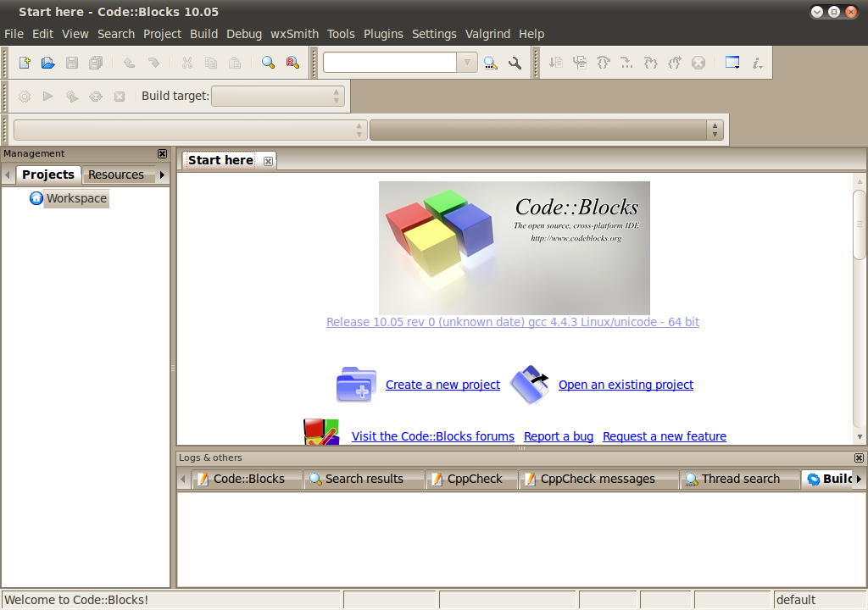Show previous Management tabs with left arrow

[8, 175]
